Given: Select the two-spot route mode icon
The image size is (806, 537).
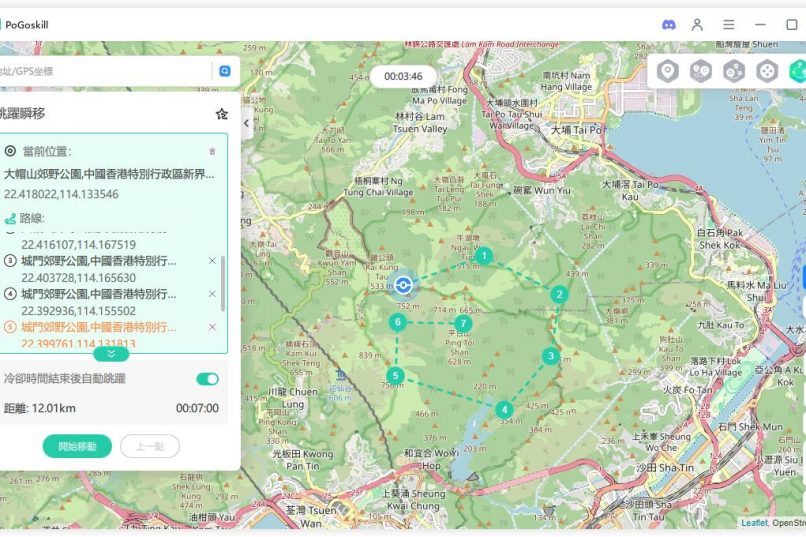Looking at the screenshot, I should 701,71.
